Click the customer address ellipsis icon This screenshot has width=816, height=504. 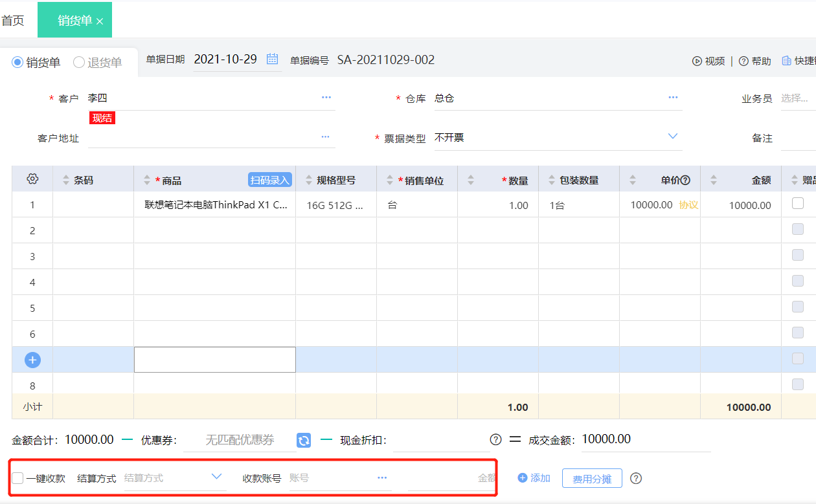pos(325,137)
